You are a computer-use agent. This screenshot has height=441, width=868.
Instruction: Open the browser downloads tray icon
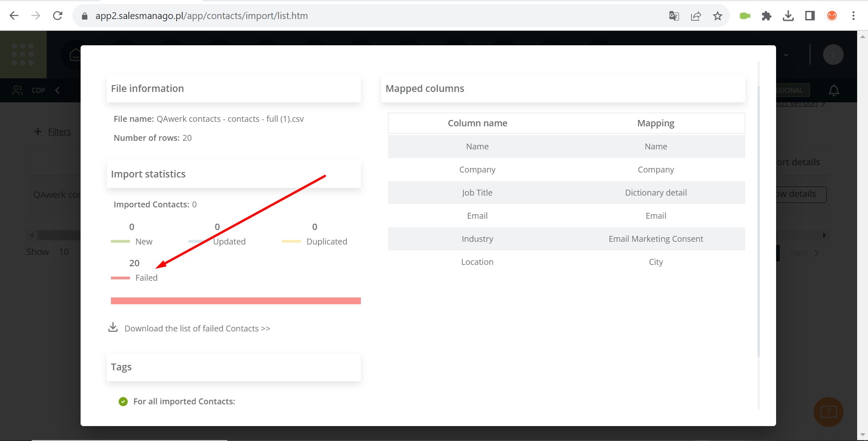788,16
